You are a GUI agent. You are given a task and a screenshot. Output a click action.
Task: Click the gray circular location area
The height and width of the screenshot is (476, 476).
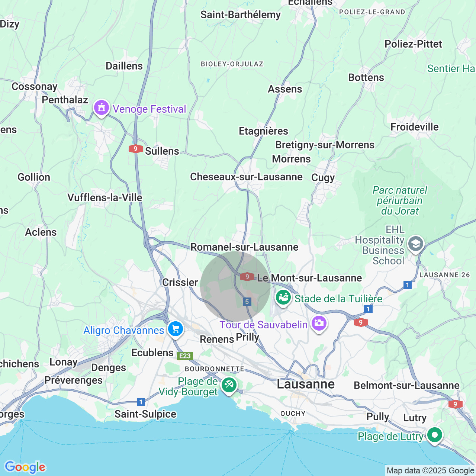click(x=235, y=286)
